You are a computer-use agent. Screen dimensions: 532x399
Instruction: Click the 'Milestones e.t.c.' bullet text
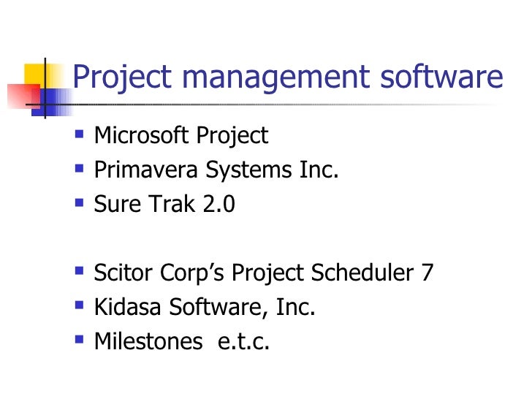(x=182, y=341)
